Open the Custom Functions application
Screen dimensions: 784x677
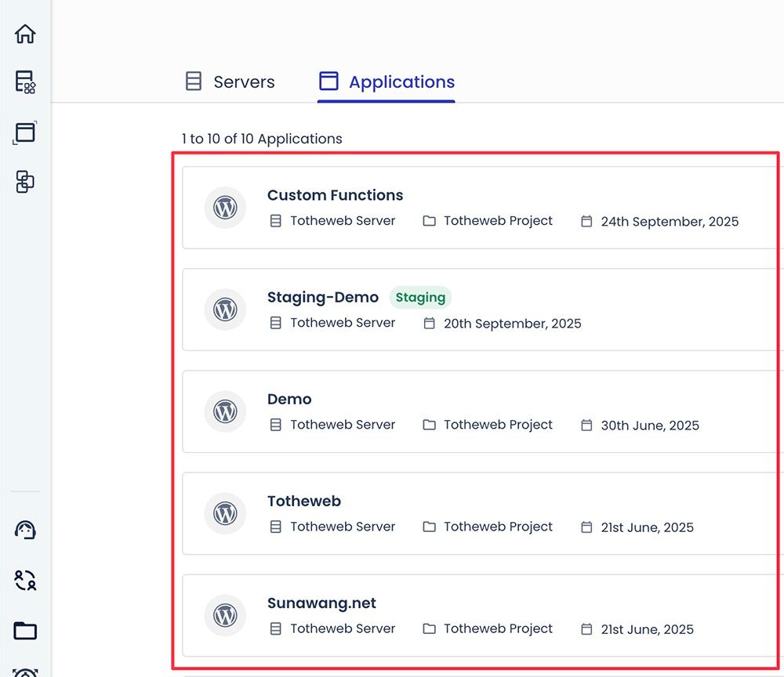(x=335, y=195)
